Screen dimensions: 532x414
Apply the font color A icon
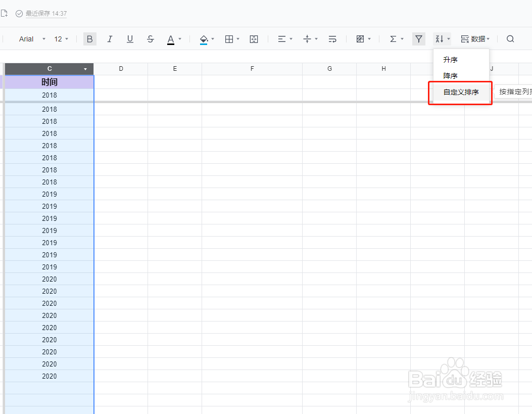[x=171, y=39]
